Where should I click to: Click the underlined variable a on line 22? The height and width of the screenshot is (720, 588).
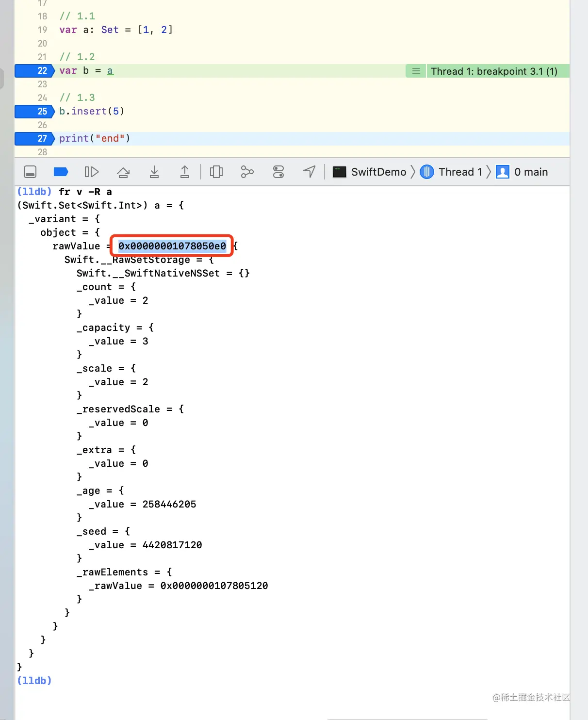point(110,71)
